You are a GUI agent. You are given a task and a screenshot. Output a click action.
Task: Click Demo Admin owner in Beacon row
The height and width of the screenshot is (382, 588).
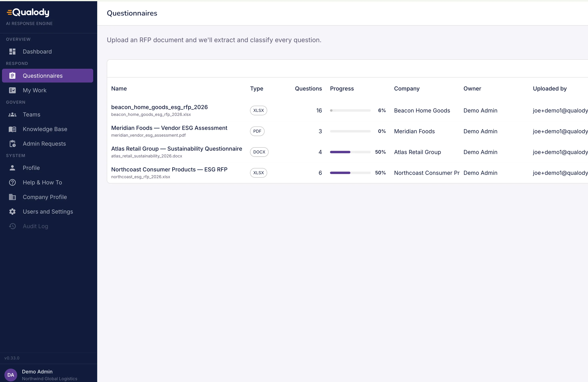pos(480,110)
